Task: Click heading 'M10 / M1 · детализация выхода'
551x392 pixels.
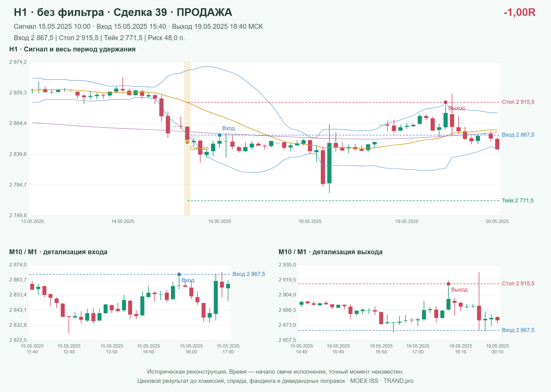Action: coord(331,252)
